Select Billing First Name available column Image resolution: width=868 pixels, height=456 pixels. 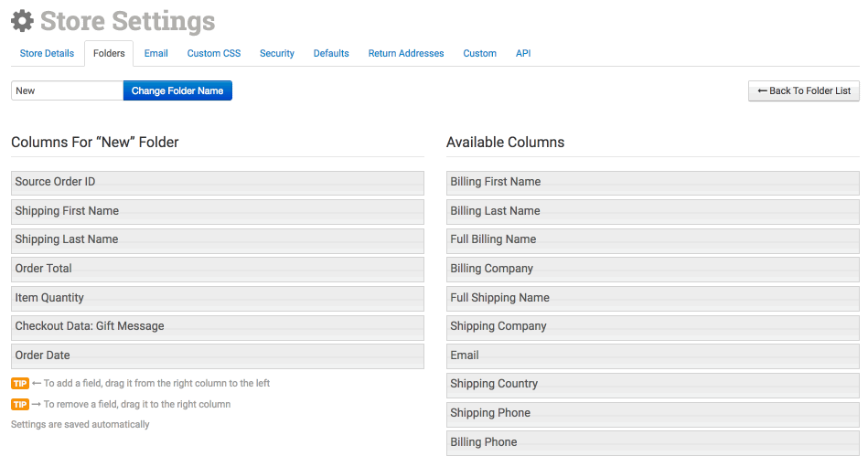pos(653,182)
